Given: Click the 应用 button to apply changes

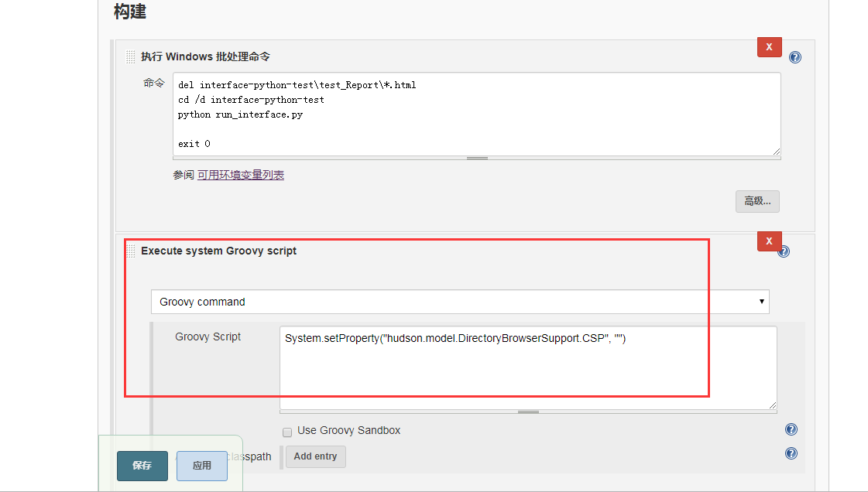Looking at the screenshot, I should coord(201,466).
